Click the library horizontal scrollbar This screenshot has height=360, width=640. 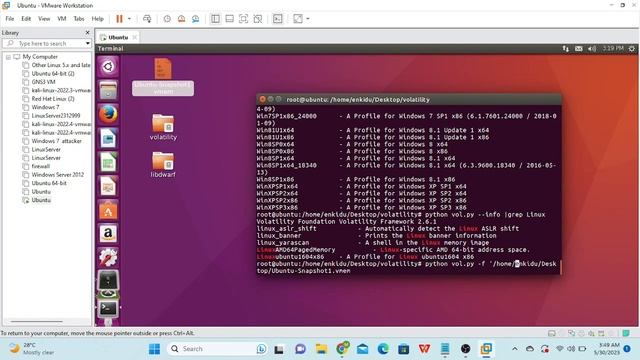37,322
